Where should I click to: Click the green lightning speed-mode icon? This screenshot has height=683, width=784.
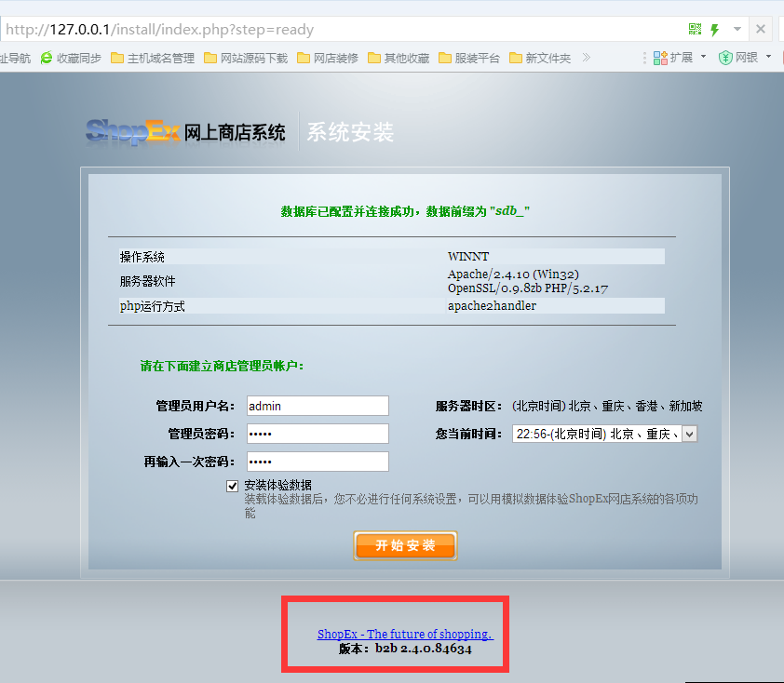coord(715,30)
